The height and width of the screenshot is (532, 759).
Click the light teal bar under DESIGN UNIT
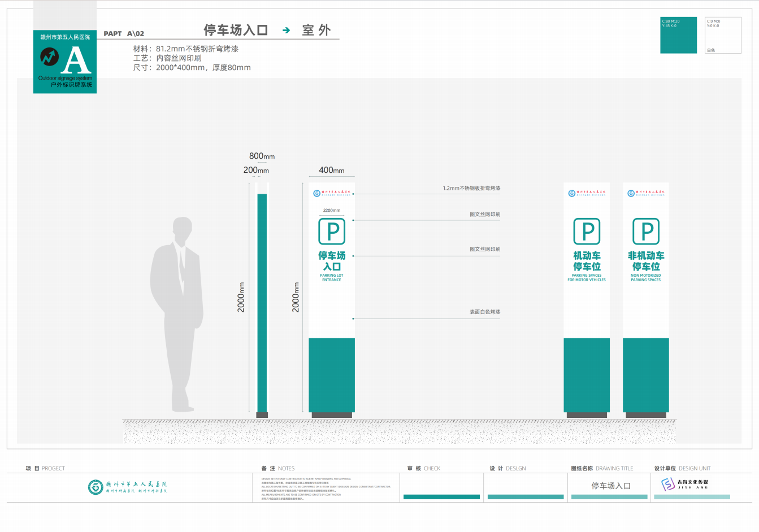tap(692, 497)
